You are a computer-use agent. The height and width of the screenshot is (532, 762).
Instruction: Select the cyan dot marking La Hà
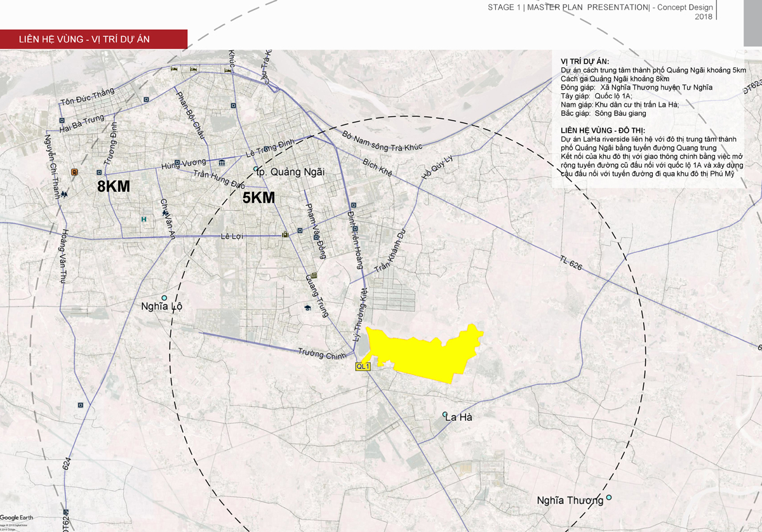(x=446, y=414)
